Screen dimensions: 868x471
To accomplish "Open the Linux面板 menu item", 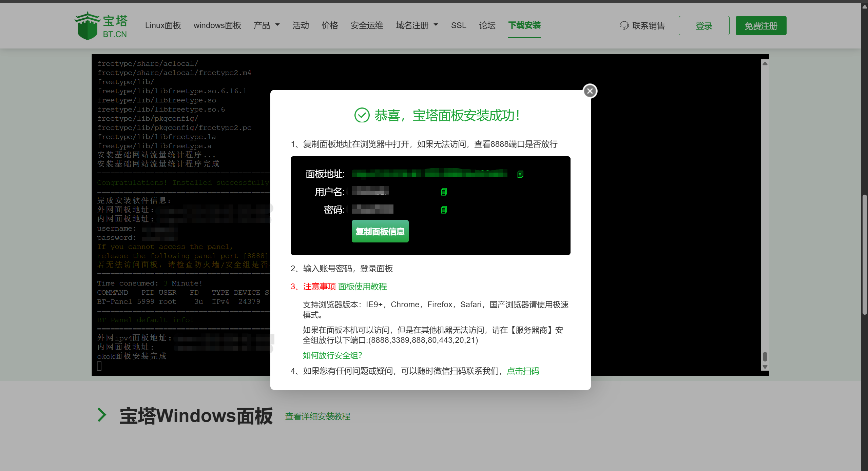I will (x=163, y=25).
